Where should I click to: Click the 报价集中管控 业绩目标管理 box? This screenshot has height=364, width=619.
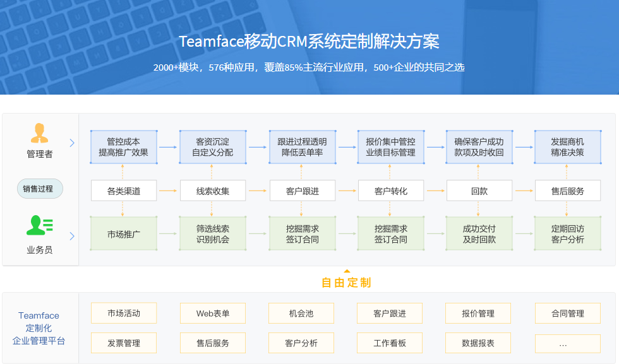point(391,147)
